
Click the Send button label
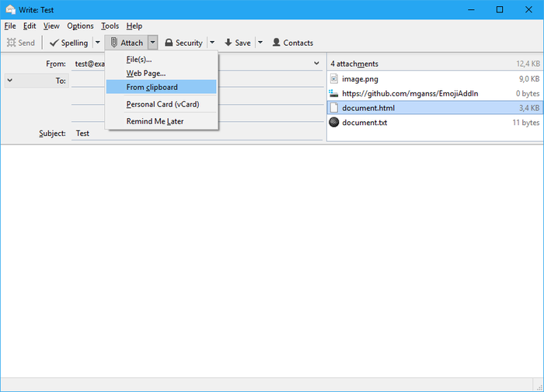point(26,43)
